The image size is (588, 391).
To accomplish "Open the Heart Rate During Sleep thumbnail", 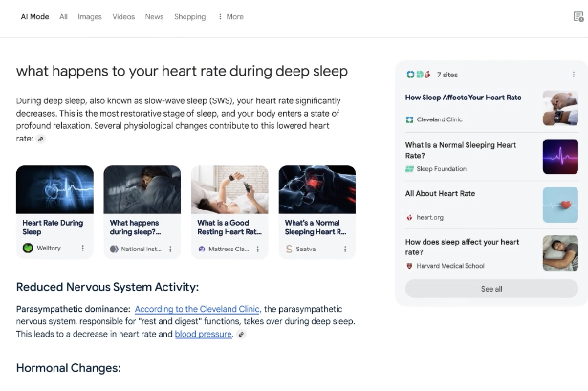I will click(x=54, y=189).
